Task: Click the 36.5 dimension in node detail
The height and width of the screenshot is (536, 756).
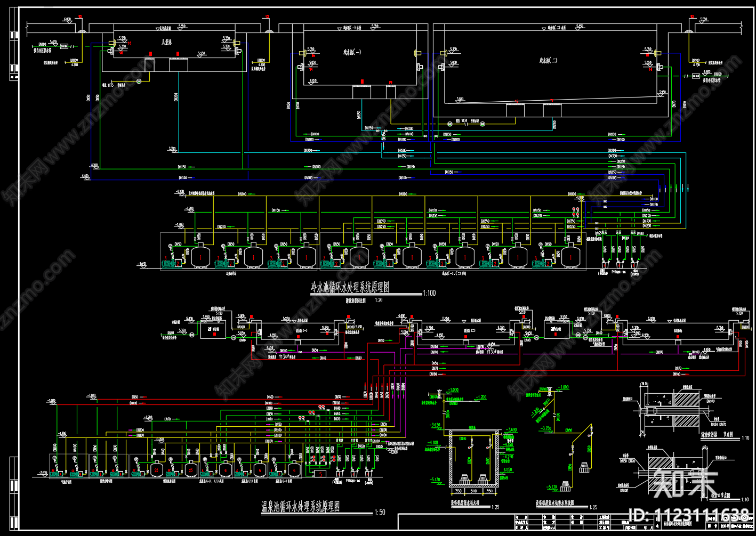Action: 644,384
